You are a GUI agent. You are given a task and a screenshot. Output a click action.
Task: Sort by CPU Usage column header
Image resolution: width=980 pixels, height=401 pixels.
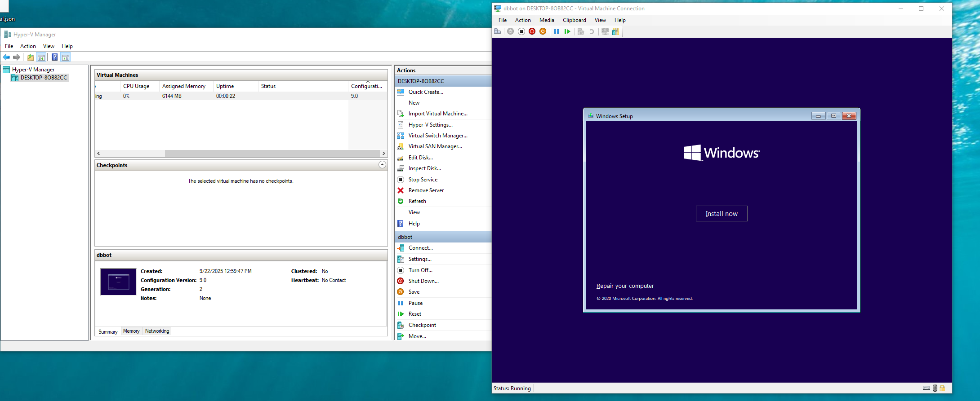139,86
